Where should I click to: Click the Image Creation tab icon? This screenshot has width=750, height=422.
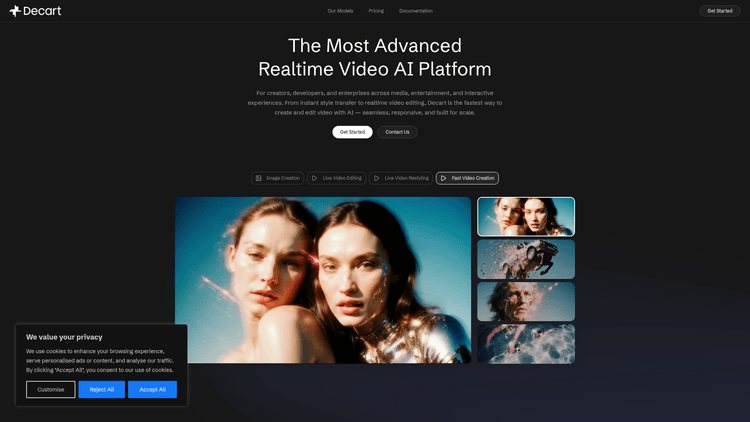point(259,178)
